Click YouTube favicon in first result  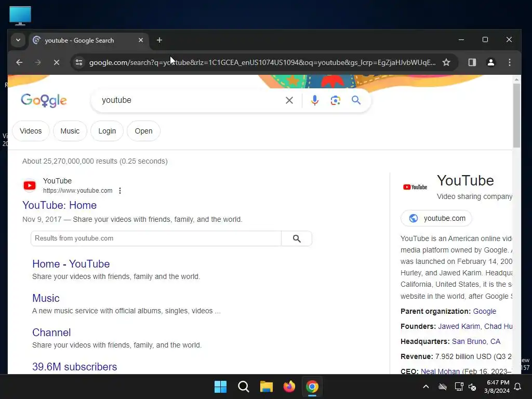(x=30, y=185)
